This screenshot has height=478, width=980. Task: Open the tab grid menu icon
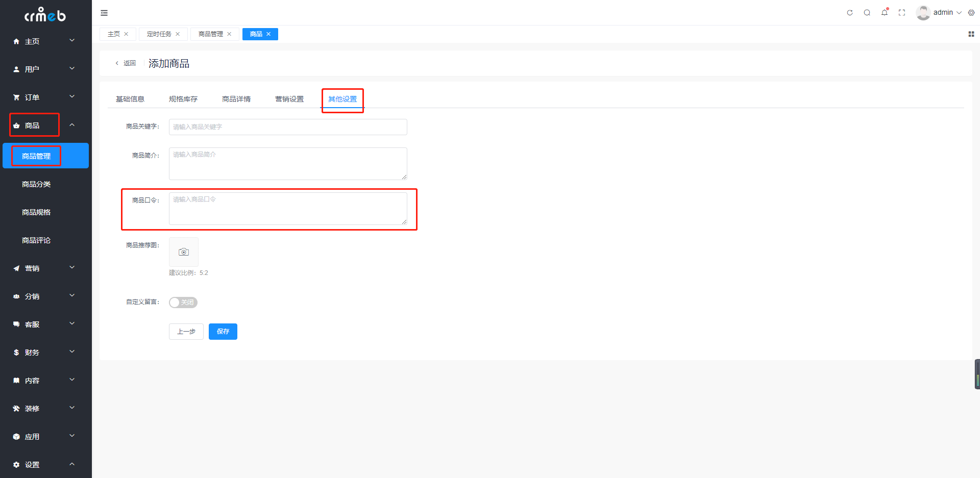point(971,34)
